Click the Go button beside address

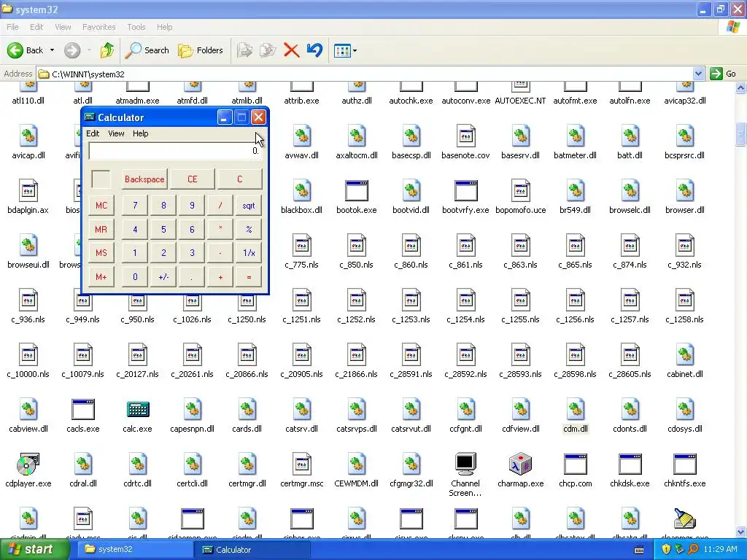pyautogui.click(x=724, y=74)
